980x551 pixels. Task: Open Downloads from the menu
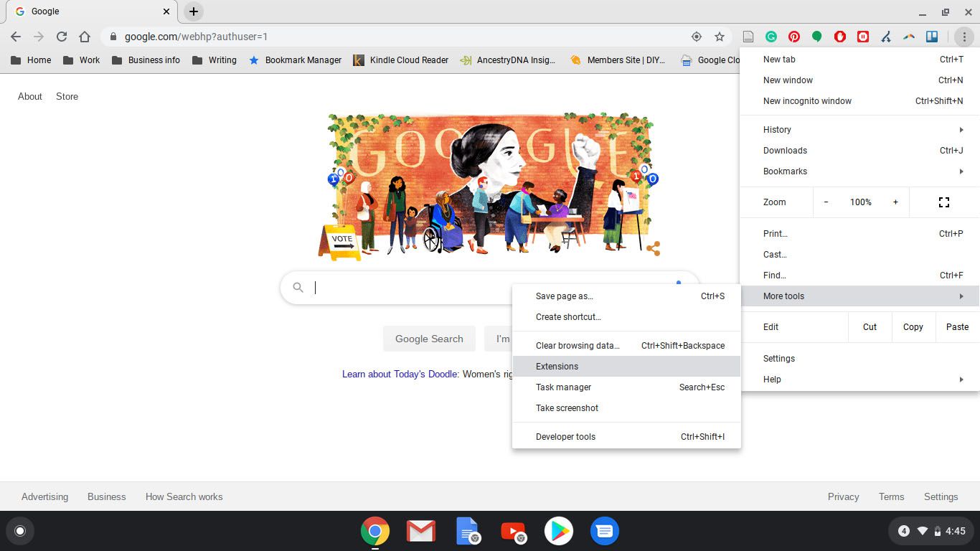click(x=859, y=151)
